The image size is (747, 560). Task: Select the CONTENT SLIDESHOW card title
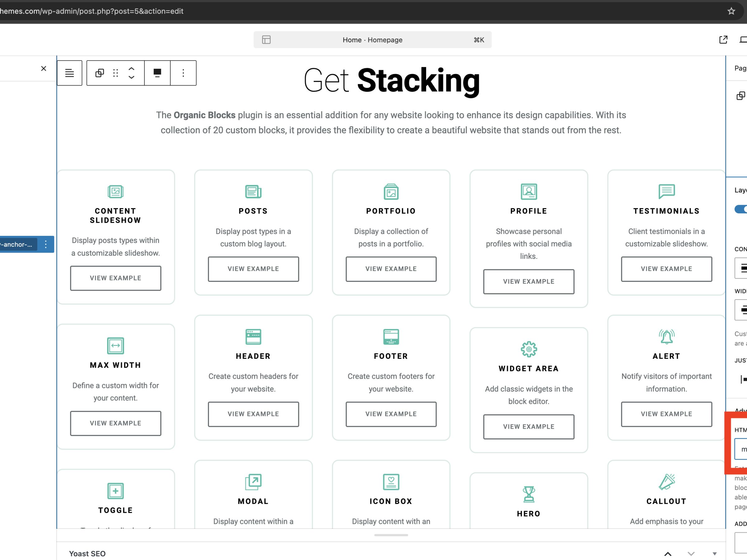pyautogui.click(x=115, y=215)
